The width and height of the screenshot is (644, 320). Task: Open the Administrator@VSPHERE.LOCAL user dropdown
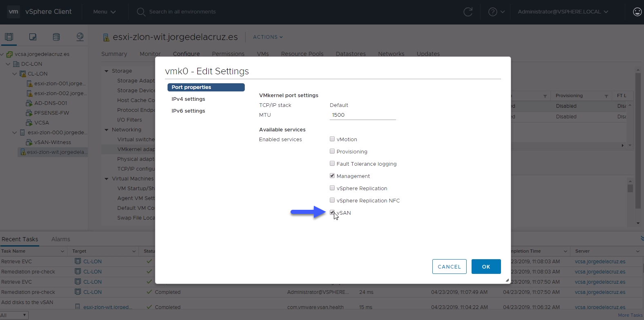[x=563, y=12]
